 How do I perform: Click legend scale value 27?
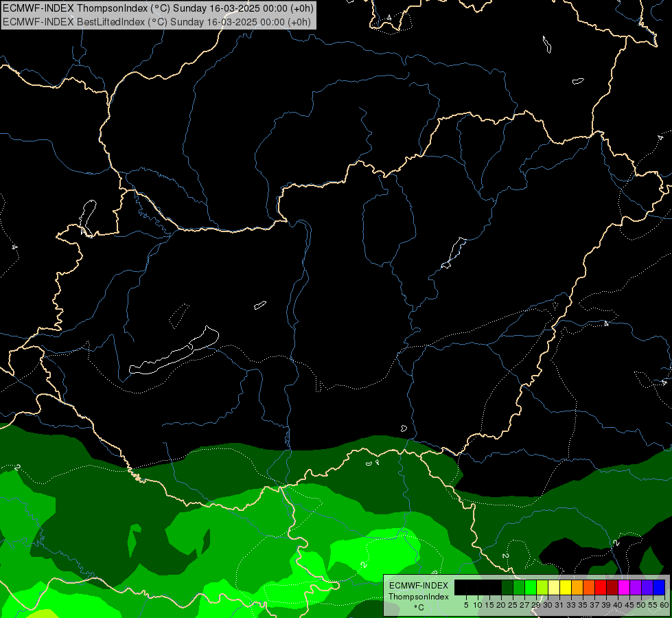[x=524, y=605]
